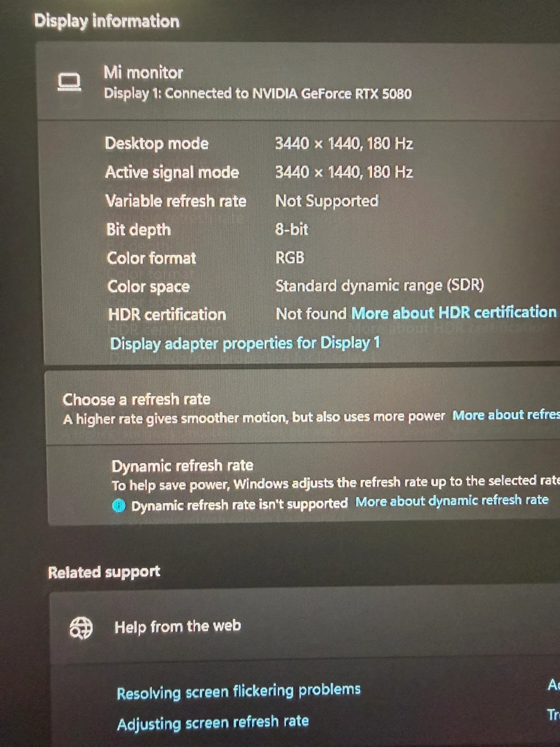
Task: Open More about HDR certification link
Action: (x=454, y=312)
